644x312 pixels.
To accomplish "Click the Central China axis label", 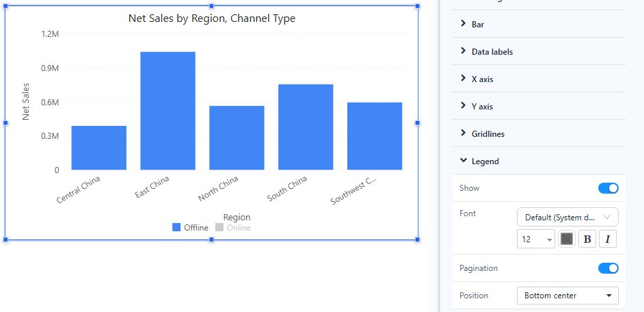I will coord(79,190).
